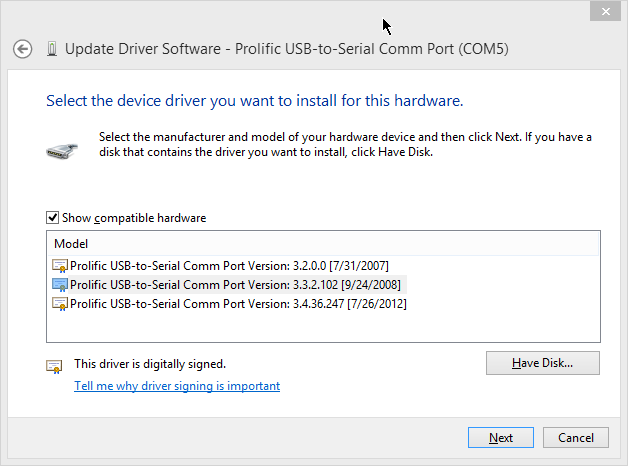628x466 pixels.
Task: Click the driver icon for version 3.3.2.102
Action: click(61, 285)
